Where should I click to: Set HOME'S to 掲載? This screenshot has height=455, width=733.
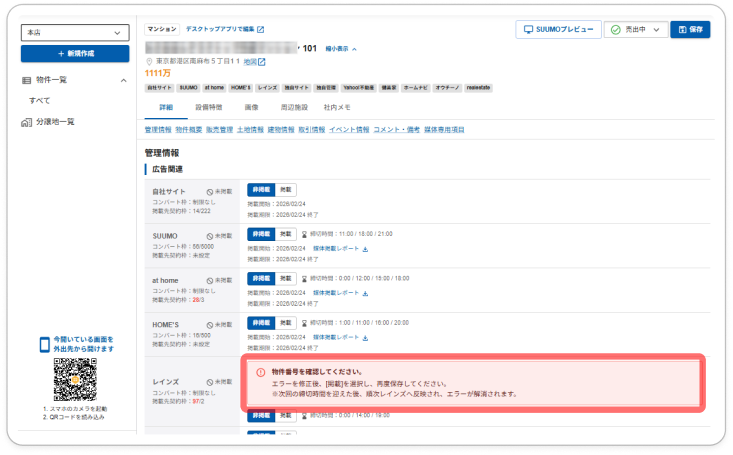[286, 323]
